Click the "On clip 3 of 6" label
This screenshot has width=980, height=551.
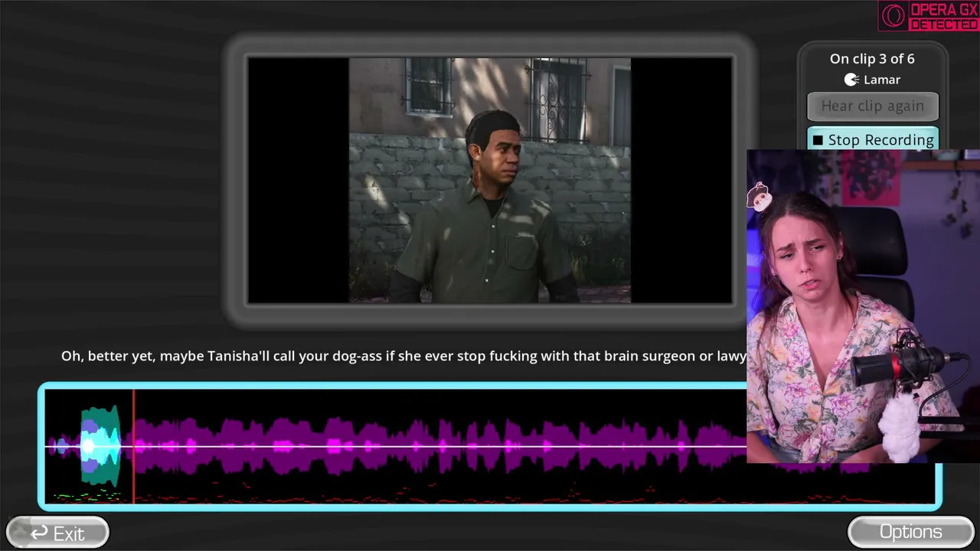(x=872, y=59)
